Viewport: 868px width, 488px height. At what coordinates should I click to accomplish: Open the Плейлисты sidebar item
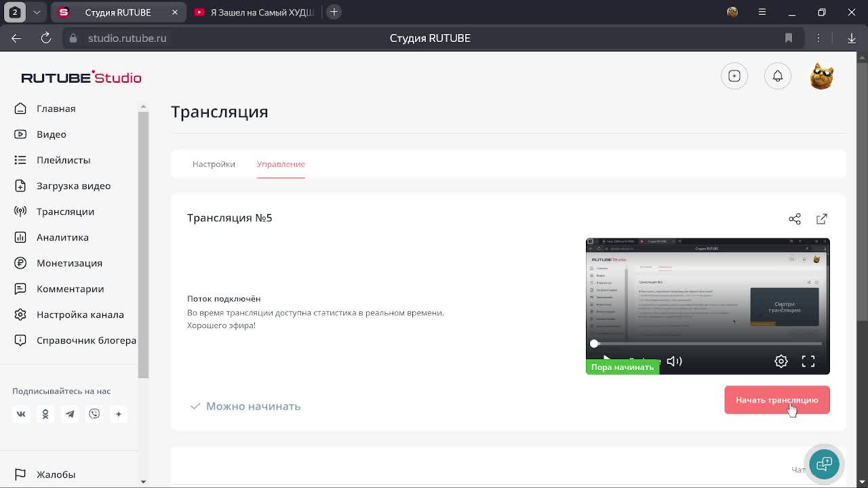(x=53, y=160)
